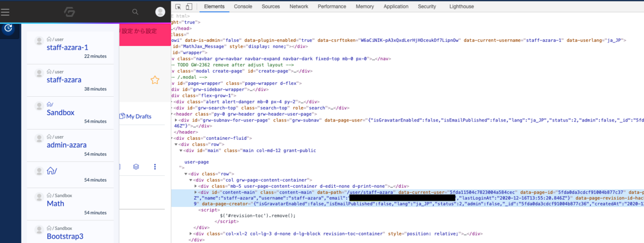
Task: Switch to the Network tab
Action: 298,6
